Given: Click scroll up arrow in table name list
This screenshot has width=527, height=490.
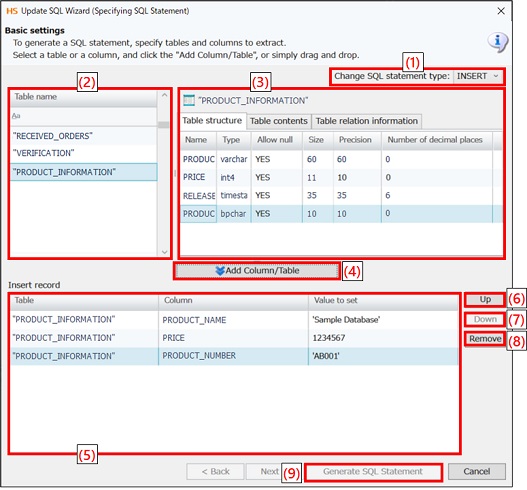Looking at the screenshot, I should (164, 95).
